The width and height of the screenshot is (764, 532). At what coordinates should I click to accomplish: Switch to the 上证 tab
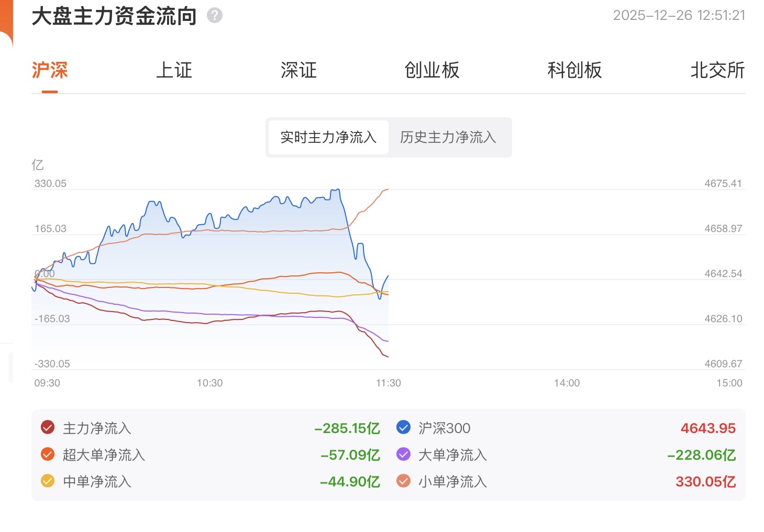point(174,70)
